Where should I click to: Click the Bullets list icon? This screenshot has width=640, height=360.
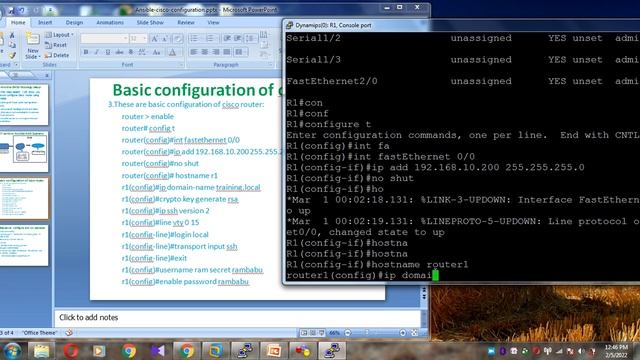pyautogui.click(x=195, y=39)
